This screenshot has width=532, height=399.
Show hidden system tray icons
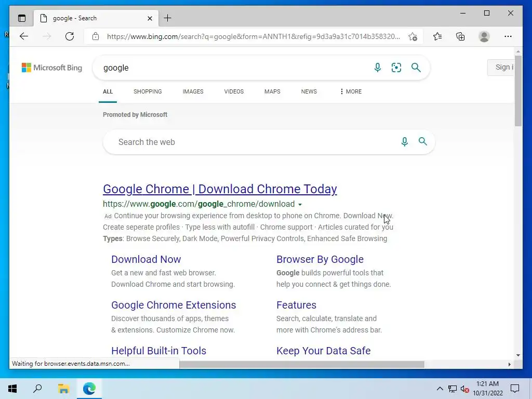pos(440,389)
